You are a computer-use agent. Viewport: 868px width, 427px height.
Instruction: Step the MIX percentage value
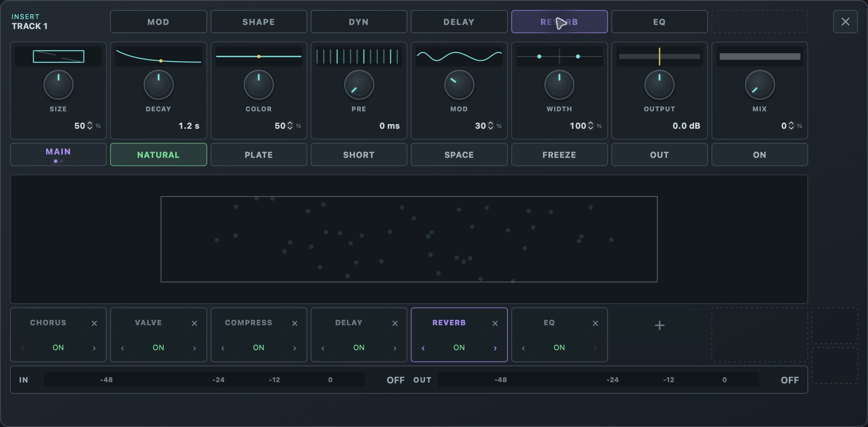click(x=791, y=125)
